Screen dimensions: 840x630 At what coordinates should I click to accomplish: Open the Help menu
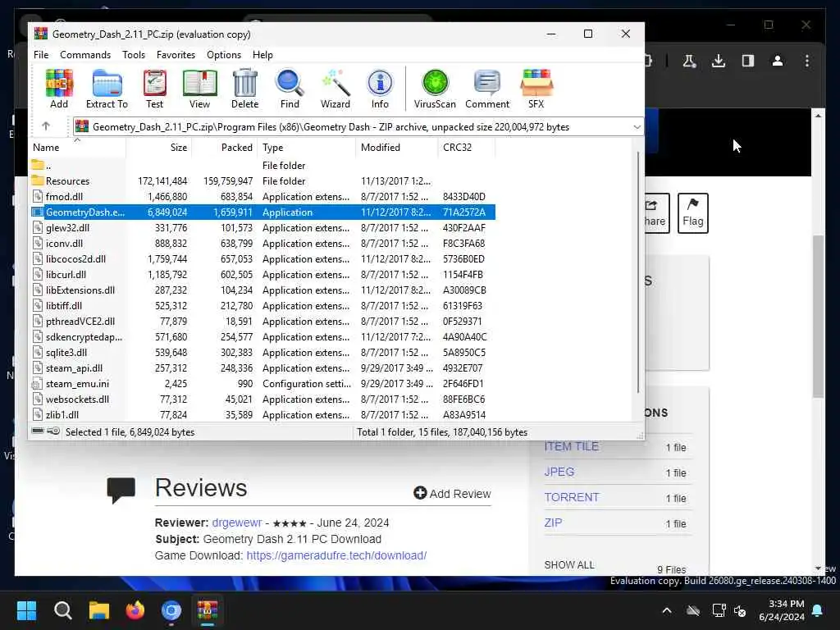tap(262, 55)
